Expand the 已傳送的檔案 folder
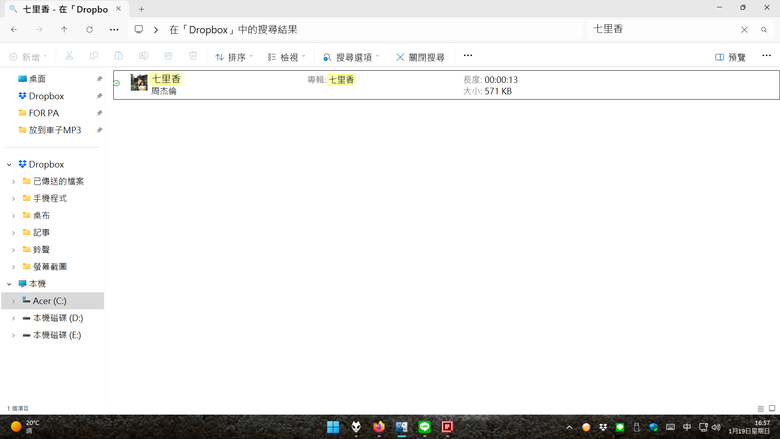This screenshot has width=780, height=439. 13,182
